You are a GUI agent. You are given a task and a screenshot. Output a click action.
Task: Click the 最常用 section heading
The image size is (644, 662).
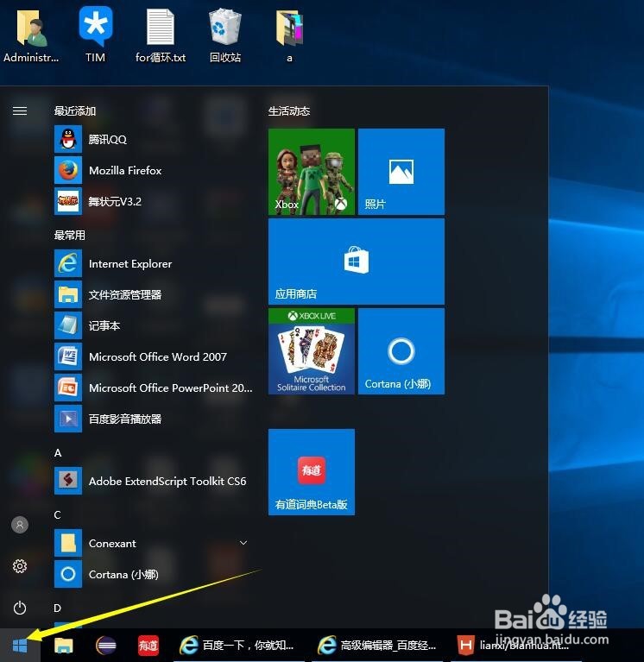[70, 235]
